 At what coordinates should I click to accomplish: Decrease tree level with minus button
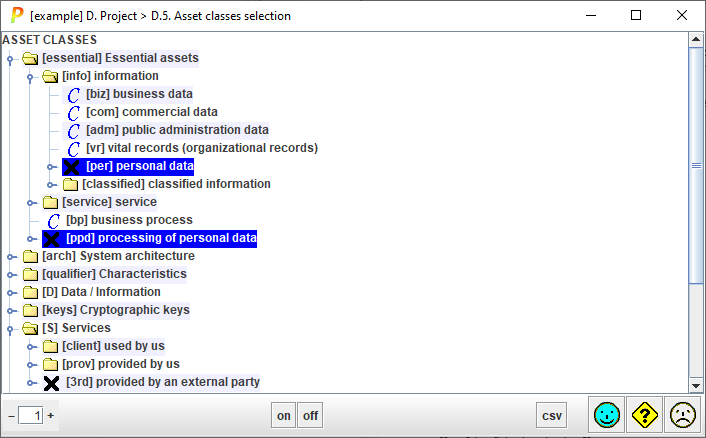(11, 415)
